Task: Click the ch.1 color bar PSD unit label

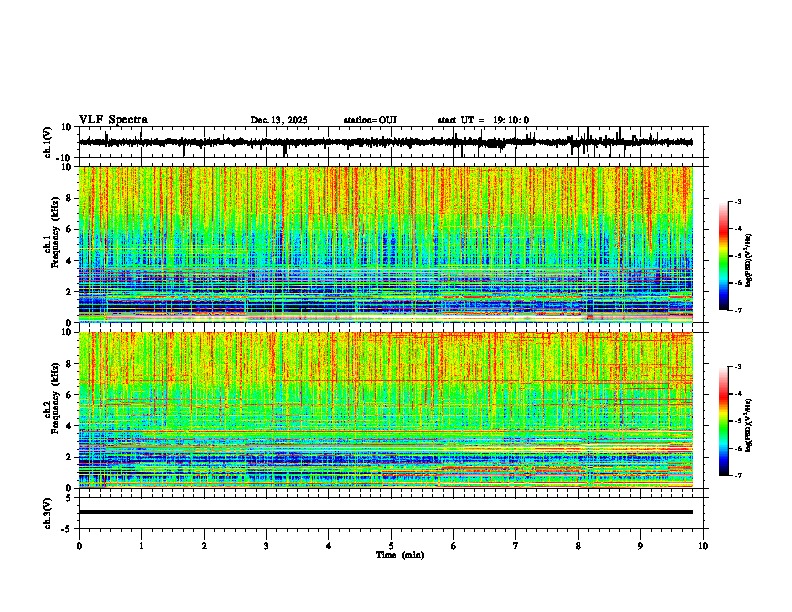Action: pyautogui.click(x=749, y=260)
